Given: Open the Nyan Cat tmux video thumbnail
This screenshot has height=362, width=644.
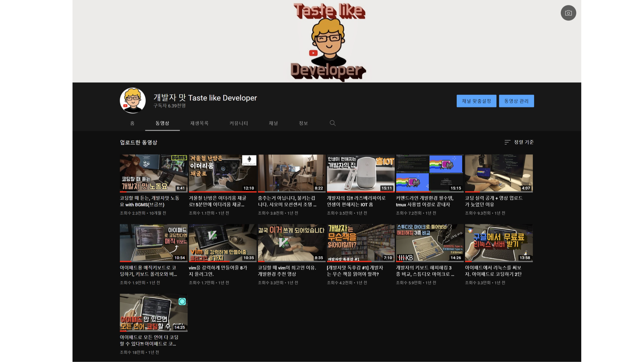Looking at the screenshot, I should (x=430, y=173).
